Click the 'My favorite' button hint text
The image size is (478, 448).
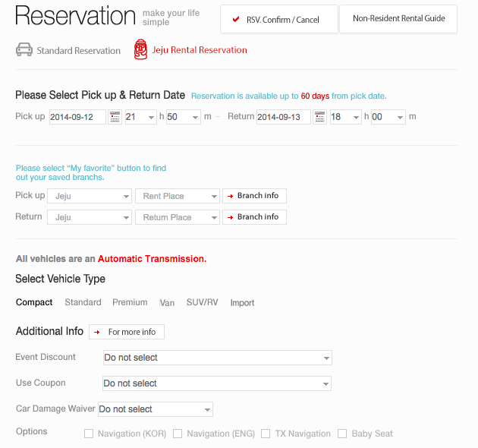point(91,172)
